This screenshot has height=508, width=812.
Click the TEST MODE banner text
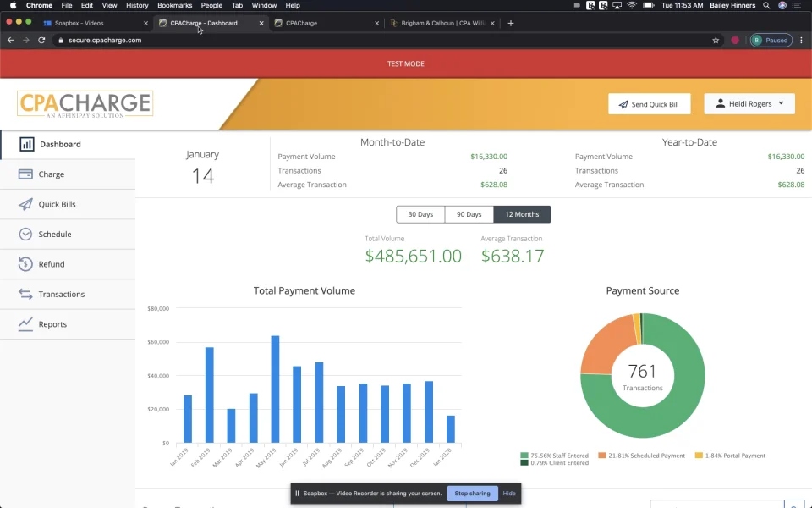(x=405, y=63)
